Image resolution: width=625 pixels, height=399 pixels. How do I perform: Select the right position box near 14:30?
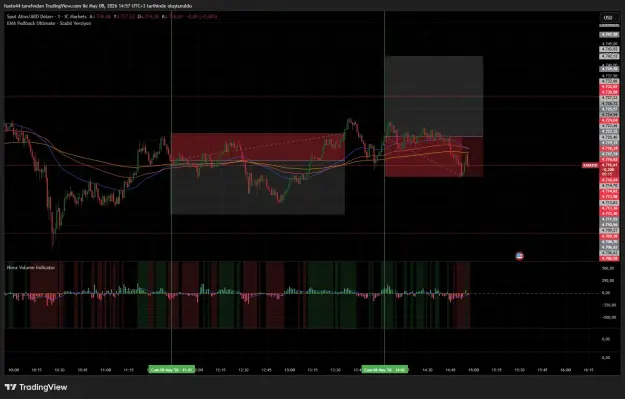pyautogui.click(x=434, y=116)
